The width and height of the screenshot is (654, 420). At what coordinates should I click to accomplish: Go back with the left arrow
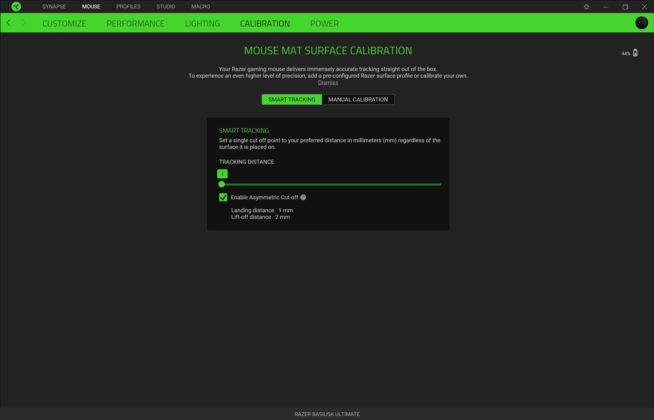[x=9, y=23]
